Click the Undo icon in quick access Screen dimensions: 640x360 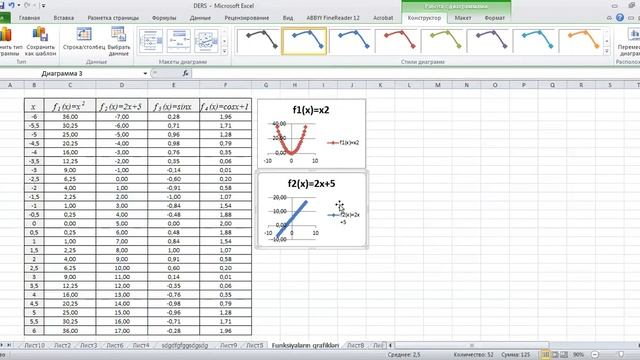coord(11,6)
